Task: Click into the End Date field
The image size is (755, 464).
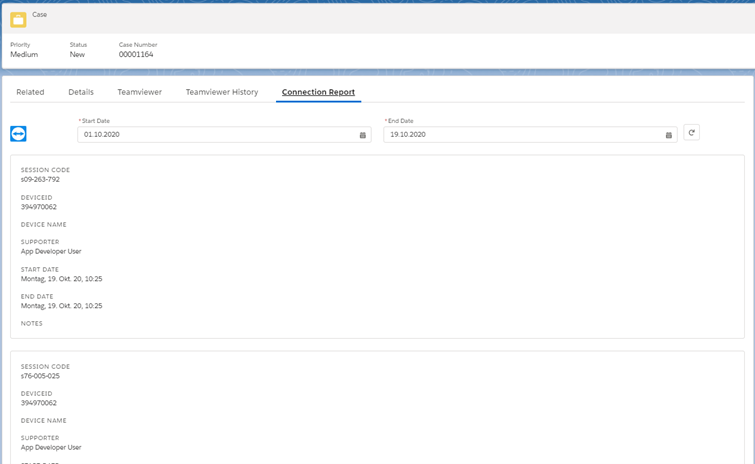Action: click(x=530, y=135)
